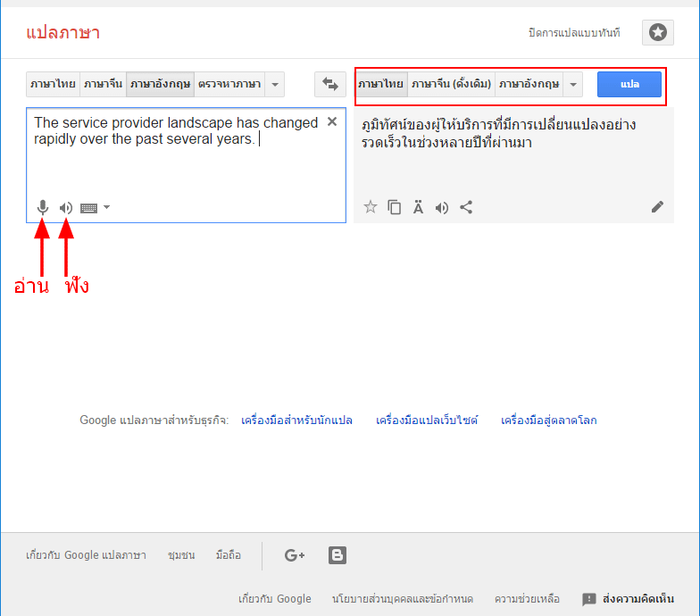Expand the input tools dropdown arrow
This screenshot has width=700, height=616.
coord(107,207)
